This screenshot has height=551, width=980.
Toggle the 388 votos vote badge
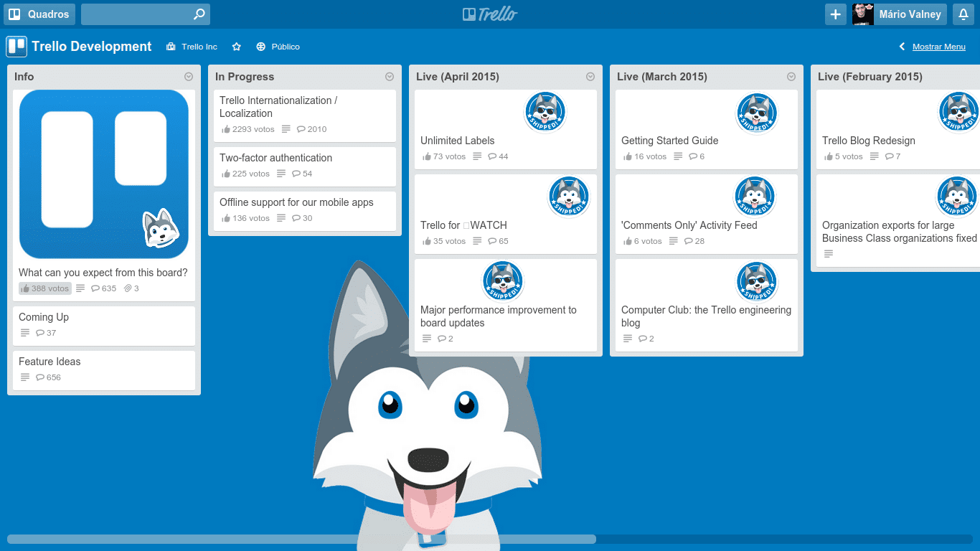click(x=45, y=288)
